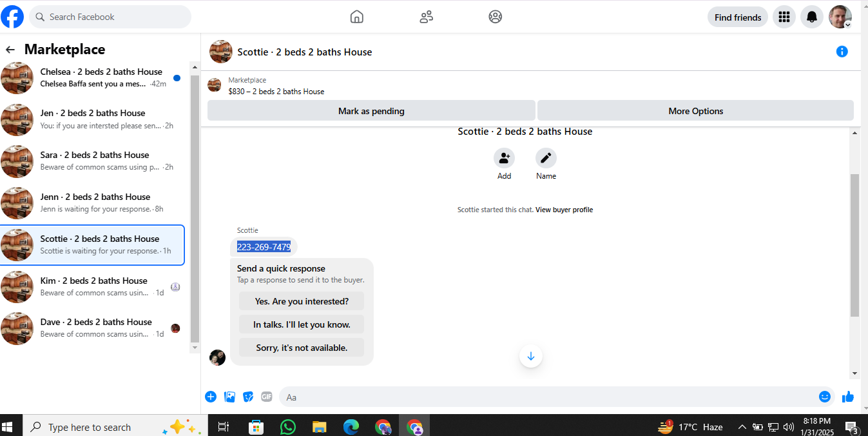Open WhatsApp from the taskbar
Screen dimensions: 868x436
(x=287, y=427)
